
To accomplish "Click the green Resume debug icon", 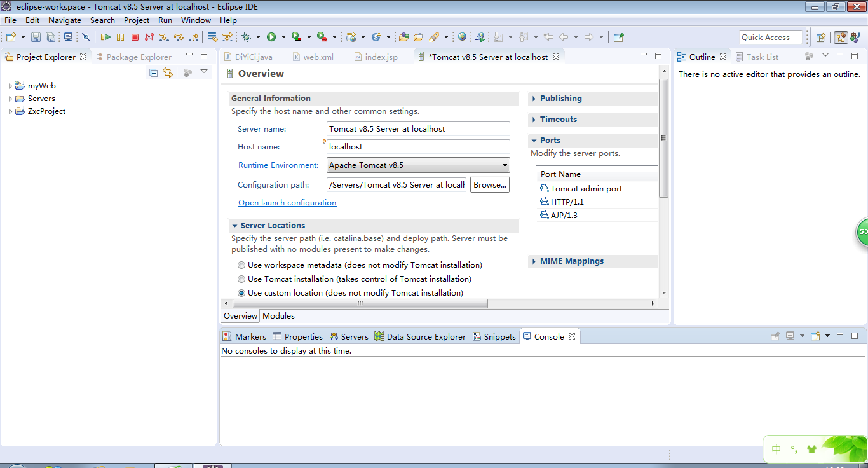I will 105,37.
